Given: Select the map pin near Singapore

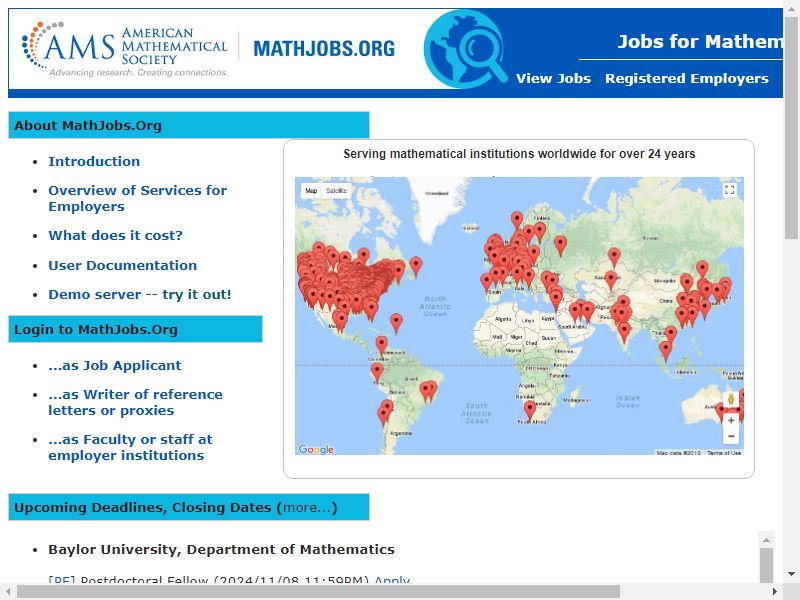Looking at the screenshot, I should coord(665,350).
